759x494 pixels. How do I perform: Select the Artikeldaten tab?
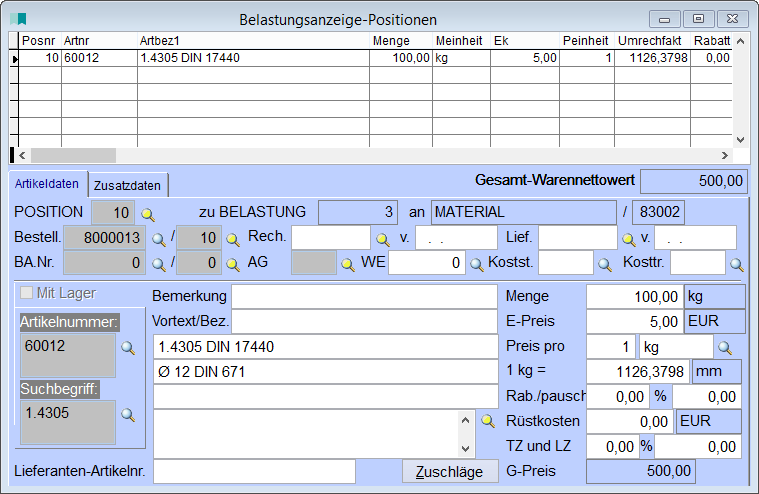47,184
